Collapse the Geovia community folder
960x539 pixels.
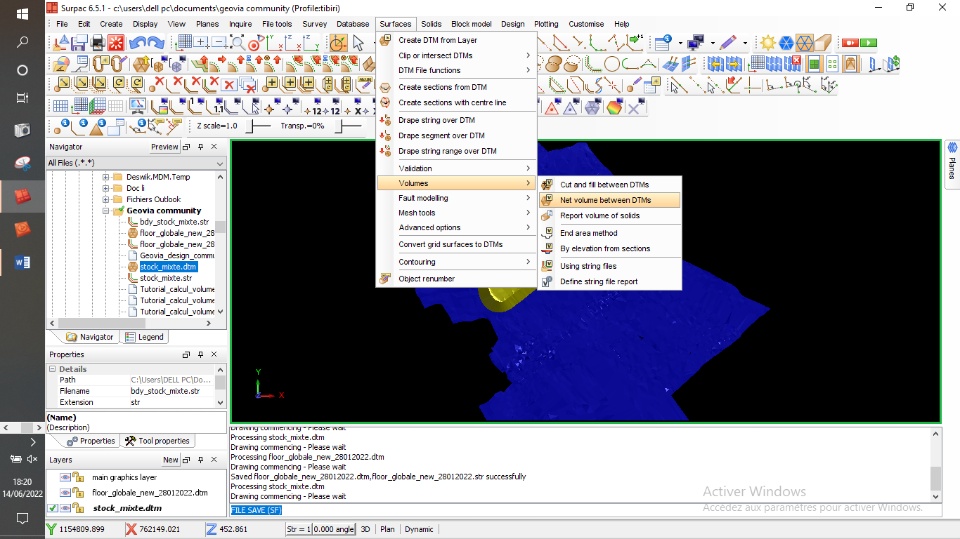tap(105, 210)
